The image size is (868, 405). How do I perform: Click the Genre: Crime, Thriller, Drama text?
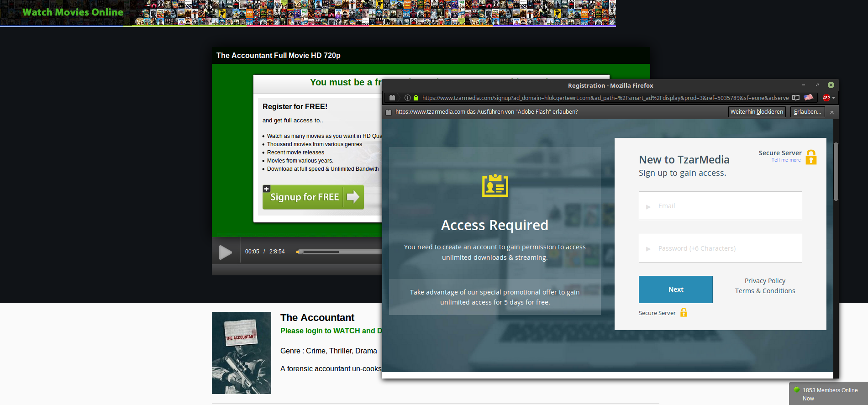pos(329,351)
